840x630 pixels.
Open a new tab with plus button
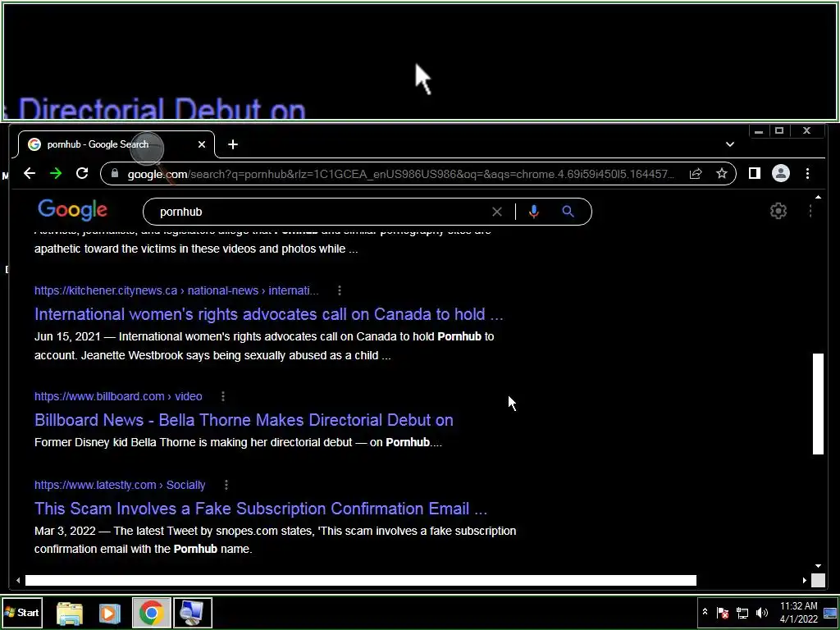point(232,144)
